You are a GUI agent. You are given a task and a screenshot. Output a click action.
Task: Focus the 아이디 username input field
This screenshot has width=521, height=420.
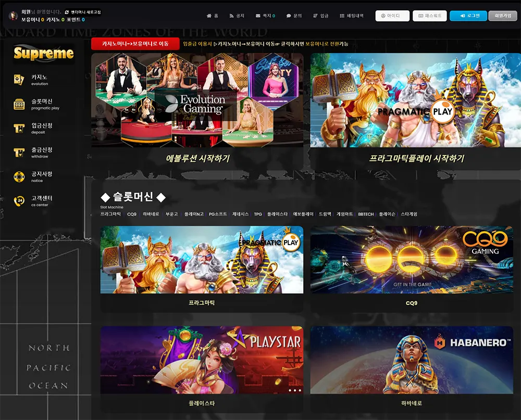392,16
